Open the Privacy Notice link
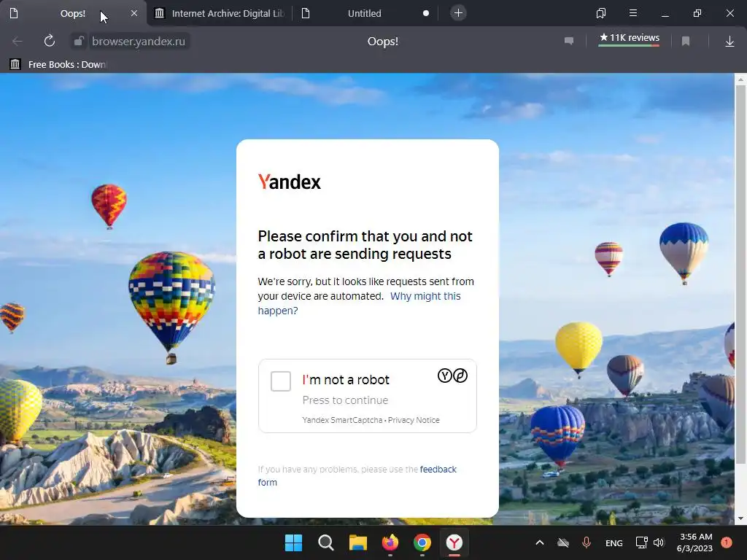Screen dimensions: 747x560 coord(414,420)
